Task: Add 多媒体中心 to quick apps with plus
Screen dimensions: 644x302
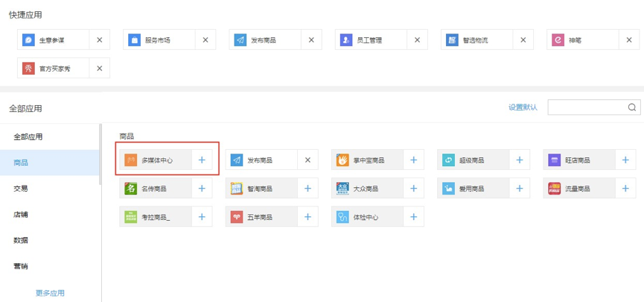Action: coord(202,160)
